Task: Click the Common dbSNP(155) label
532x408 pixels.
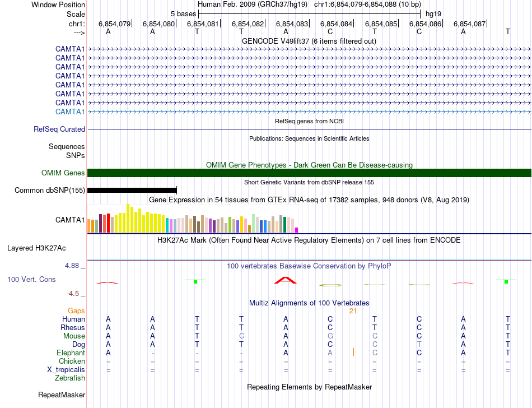Action: point(50,191)
